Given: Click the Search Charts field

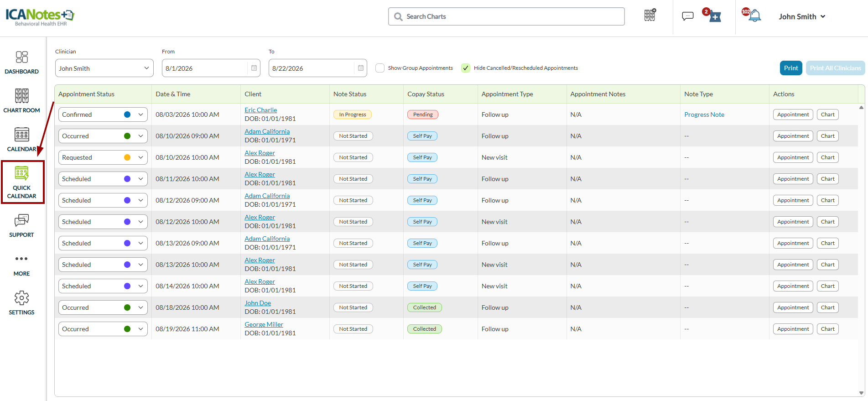Looking at the screenshot, I should point(506,16).
